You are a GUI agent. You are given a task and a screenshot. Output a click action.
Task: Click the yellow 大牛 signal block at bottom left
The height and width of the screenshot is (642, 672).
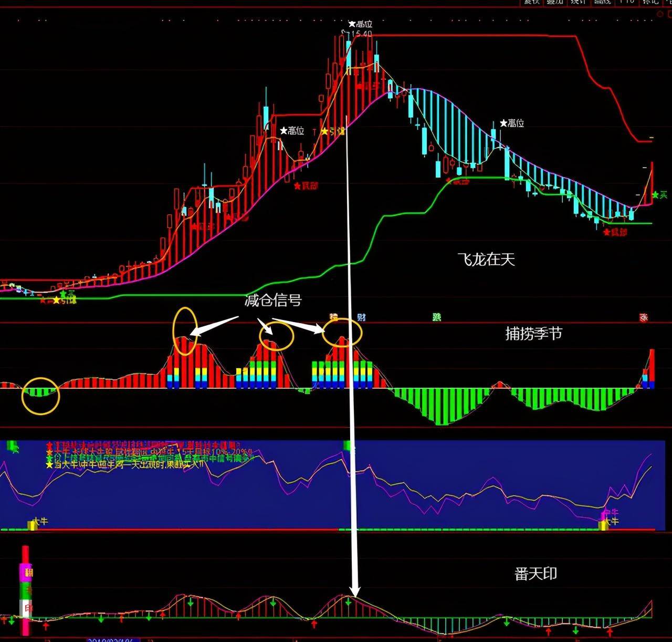33,525
